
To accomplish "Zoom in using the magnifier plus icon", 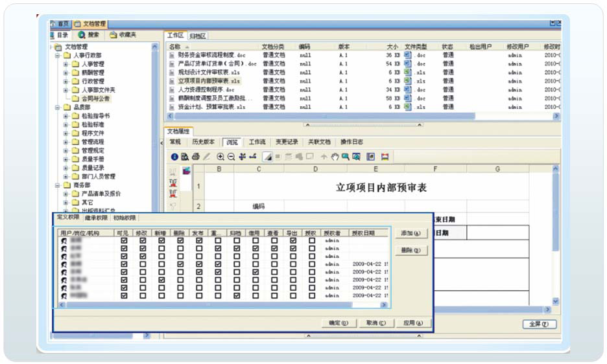I will tap(220, 157).
